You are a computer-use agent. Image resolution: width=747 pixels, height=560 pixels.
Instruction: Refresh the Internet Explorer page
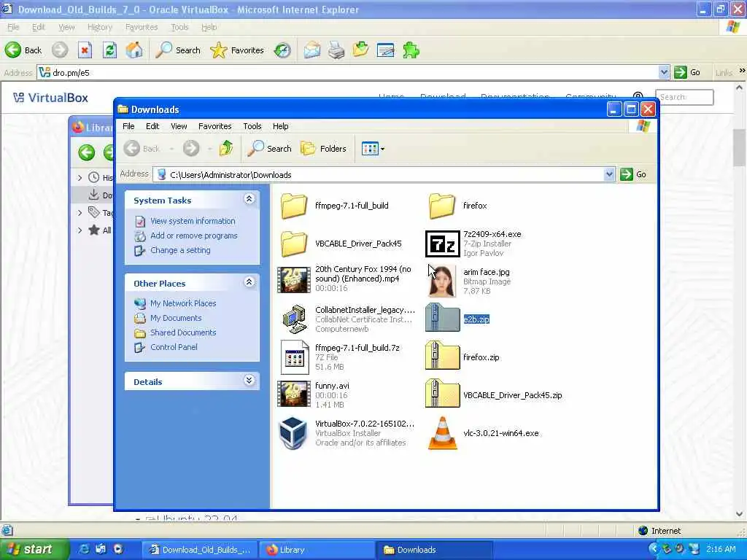pos(109,50)
